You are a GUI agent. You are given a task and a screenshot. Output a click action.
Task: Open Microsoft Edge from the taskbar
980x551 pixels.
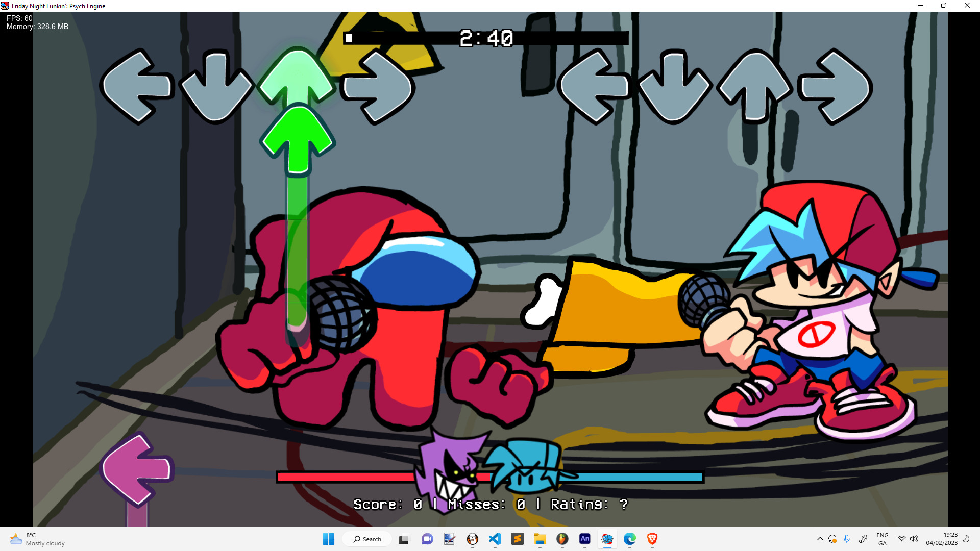629,539
